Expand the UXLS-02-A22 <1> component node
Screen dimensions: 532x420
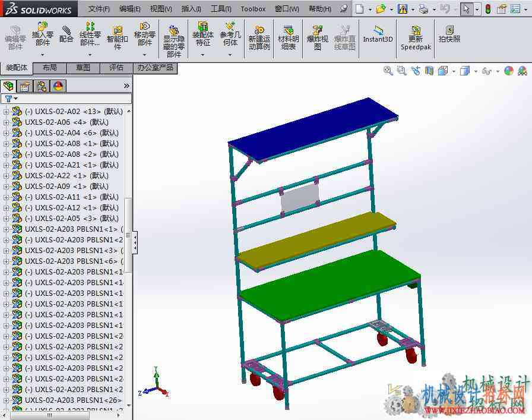coord(6,176)
